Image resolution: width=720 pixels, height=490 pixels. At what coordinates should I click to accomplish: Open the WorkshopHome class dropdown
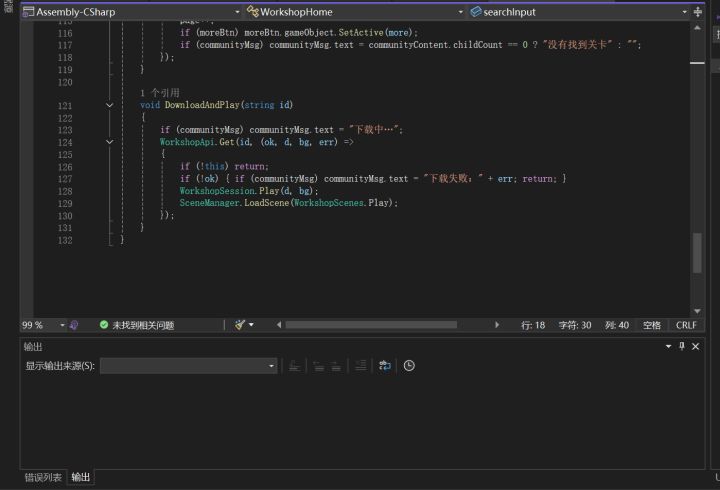[x=355, y=12]
